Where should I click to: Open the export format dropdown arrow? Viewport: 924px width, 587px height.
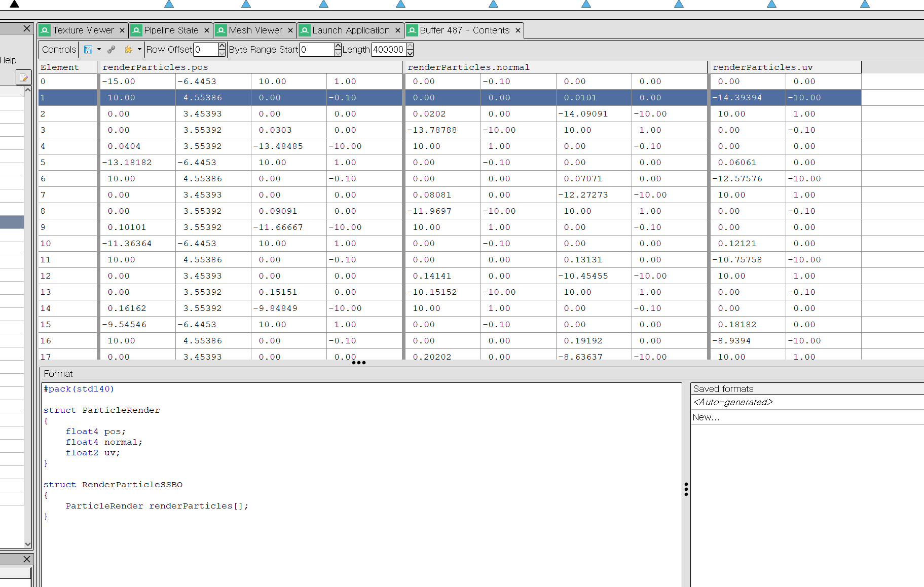[99, 49]
